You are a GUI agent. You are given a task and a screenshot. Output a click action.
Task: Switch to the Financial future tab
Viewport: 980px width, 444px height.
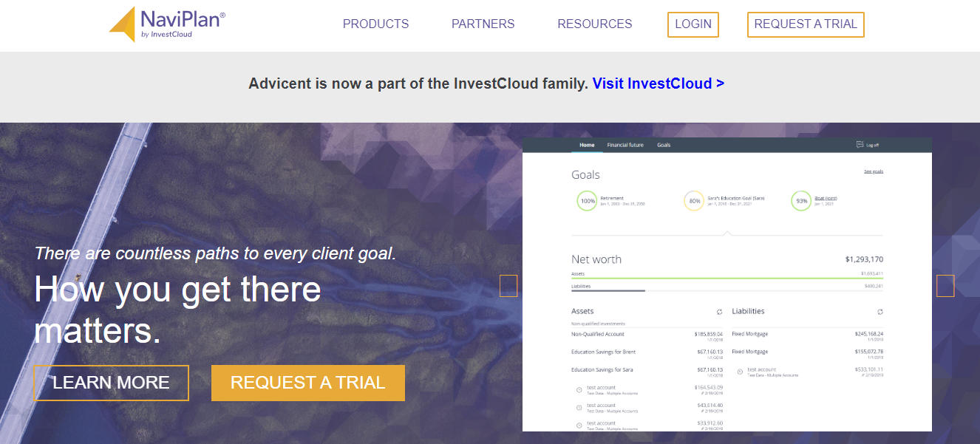coord(625,145)
